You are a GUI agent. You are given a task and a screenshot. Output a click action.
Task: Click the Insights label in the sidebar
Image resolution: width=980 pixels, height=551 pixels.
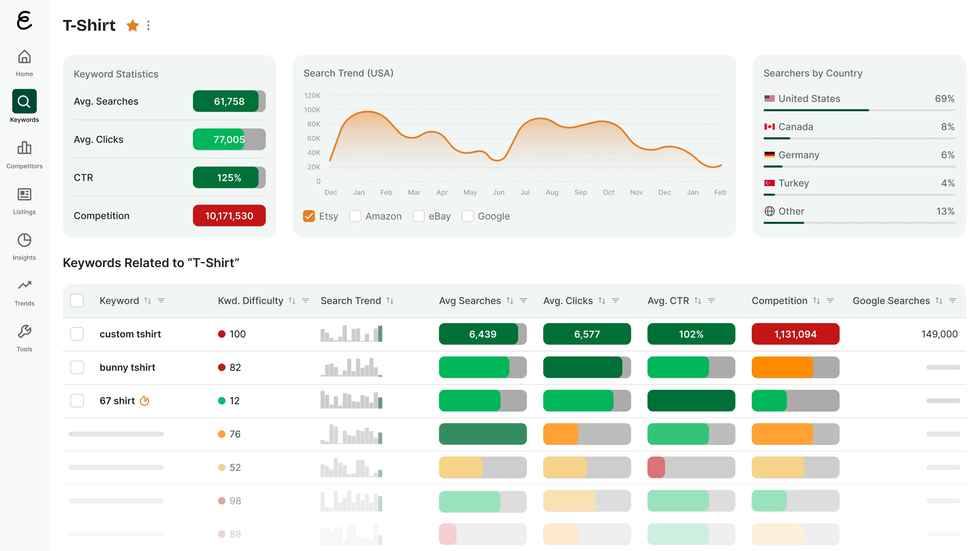24,258
